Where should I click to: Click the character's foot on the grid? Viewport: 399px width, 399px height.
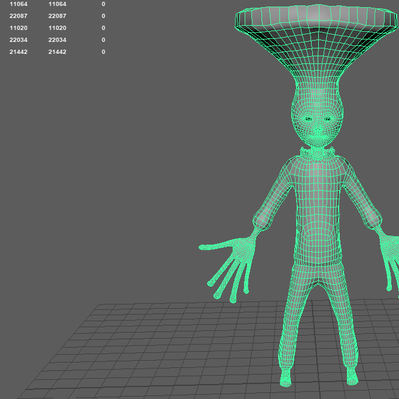pos(286,378)
